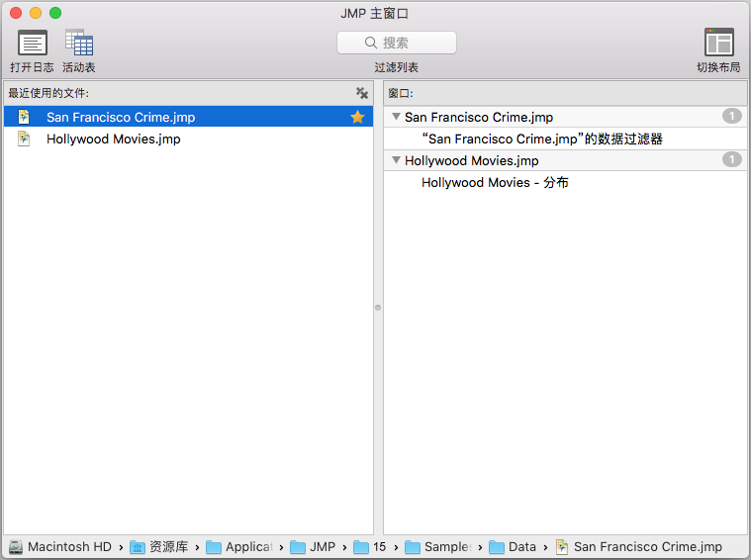Click the JMP folder icon in path bar
Image resolution: width=751 pixels, height=560 pixels.
pos(298,547)
